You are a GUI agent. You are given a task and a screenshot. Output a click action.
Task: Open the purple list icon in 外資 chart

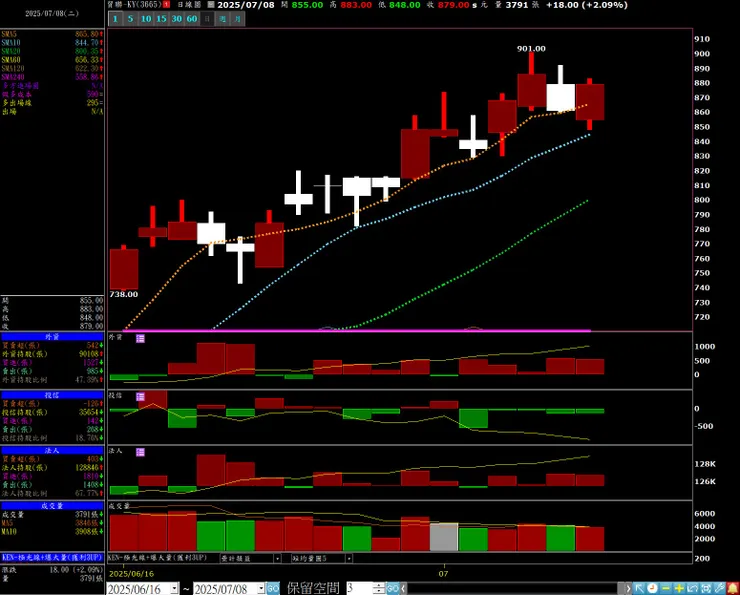click(140, 338)
